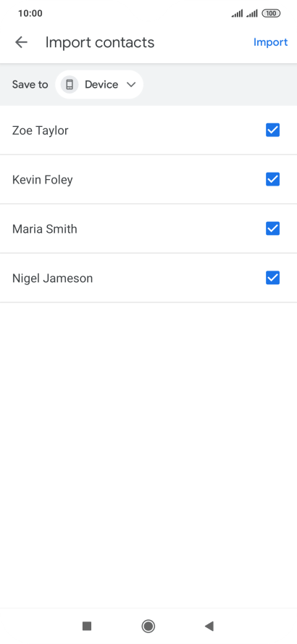Expand the Device dropdown chevron

tap(131, 85)
